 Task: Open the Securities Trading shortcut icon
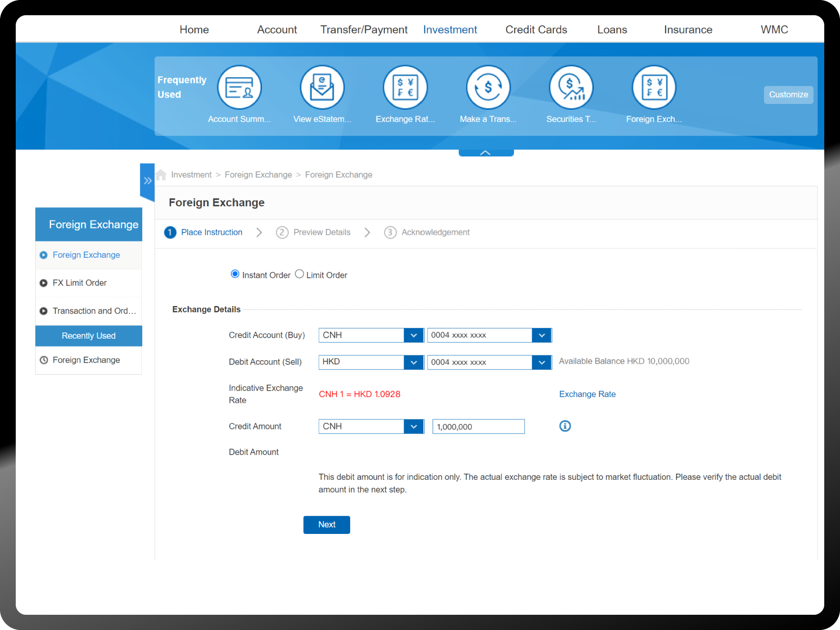(x=571, y=87)
